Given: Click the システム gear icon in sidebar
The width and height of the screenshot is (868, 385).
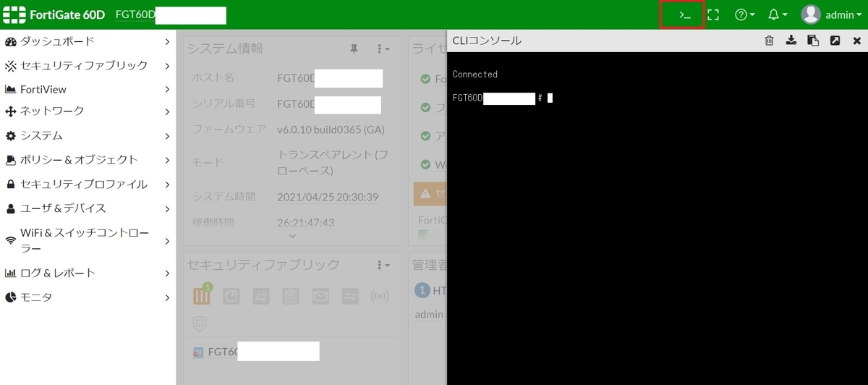Looking at the screenshot, I should pyautogui.click(x=10, y=136).
